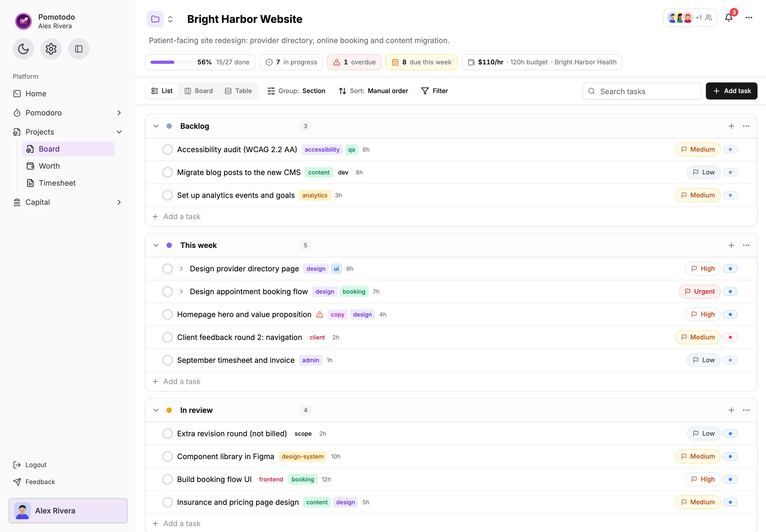766x532 pixels.
Task: Open the notifications bell
Action: (x=729, y=18)
